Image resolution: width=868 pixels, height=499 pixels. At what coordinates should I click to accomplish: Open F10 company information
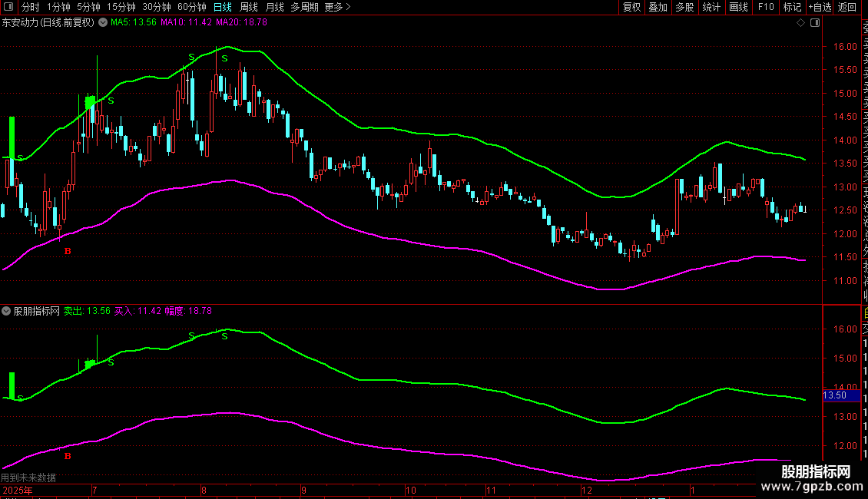click(766, 8)
